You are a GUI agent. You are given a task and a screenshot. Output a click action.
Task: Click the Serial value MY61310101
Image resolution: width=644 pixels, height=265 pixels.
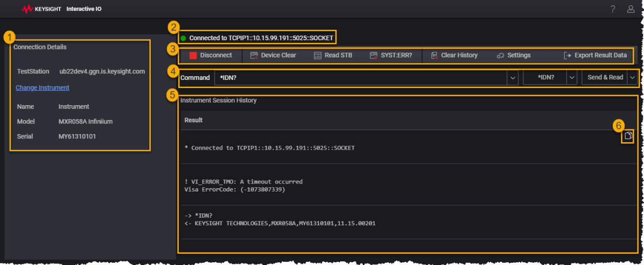click(77, 136)
